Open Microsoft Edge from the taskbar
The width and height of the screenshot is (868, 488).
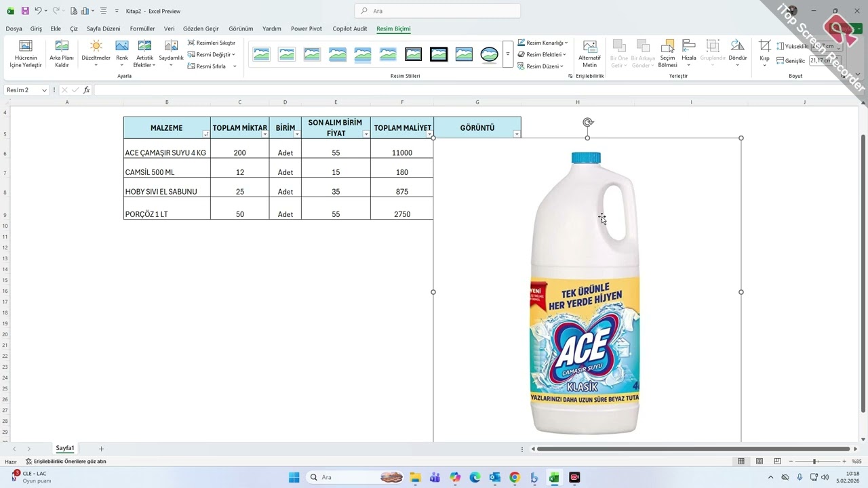click(x=475, y=478)
